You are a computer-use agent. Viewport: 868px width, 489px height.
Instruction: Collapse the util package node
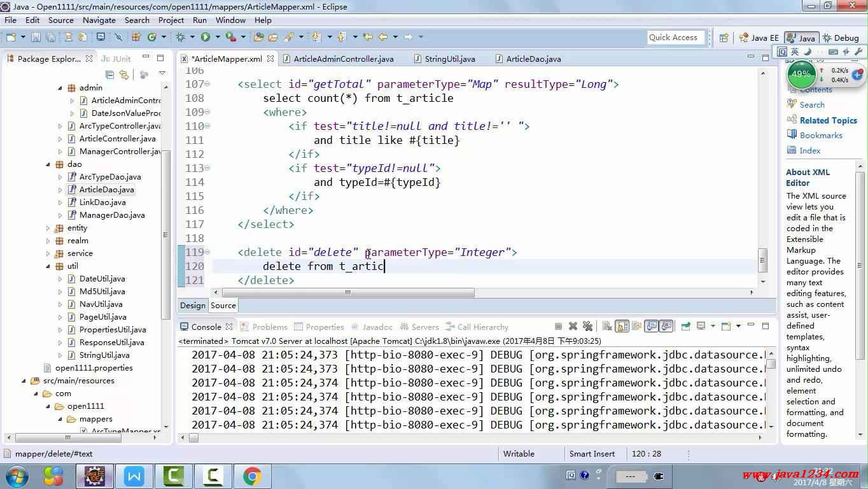(x=48, y=266)
